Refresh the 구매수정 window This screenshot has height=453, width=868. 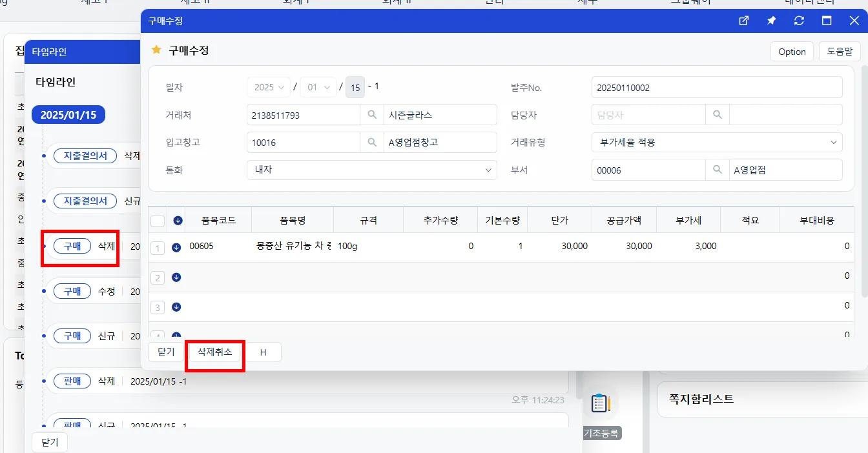[x=799, y=21]
